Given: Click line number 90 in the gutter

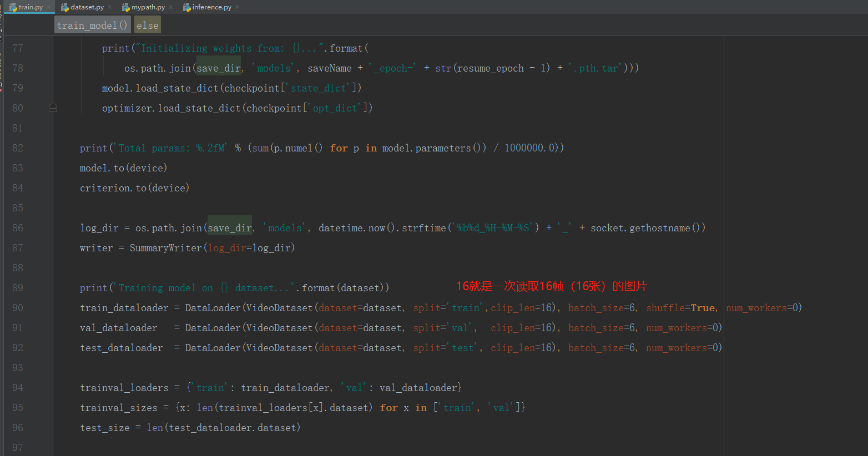Looking at the screenshot, I should click(18, 308).
